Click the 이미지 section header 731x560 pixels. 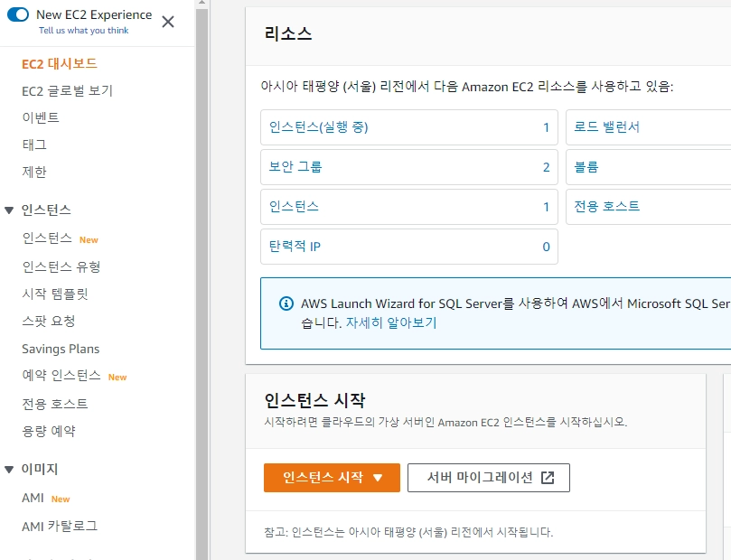[x=40, y=469]
